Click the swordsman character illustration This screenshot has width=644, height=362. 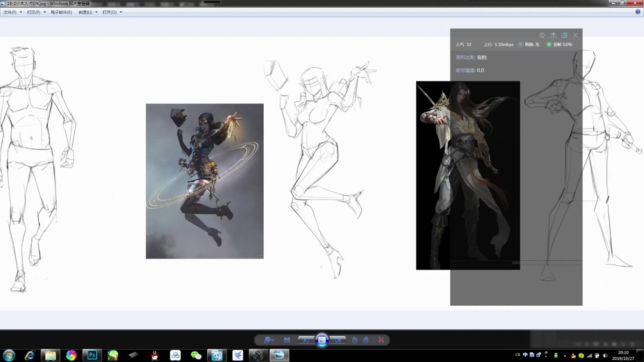tap(468, 175)
